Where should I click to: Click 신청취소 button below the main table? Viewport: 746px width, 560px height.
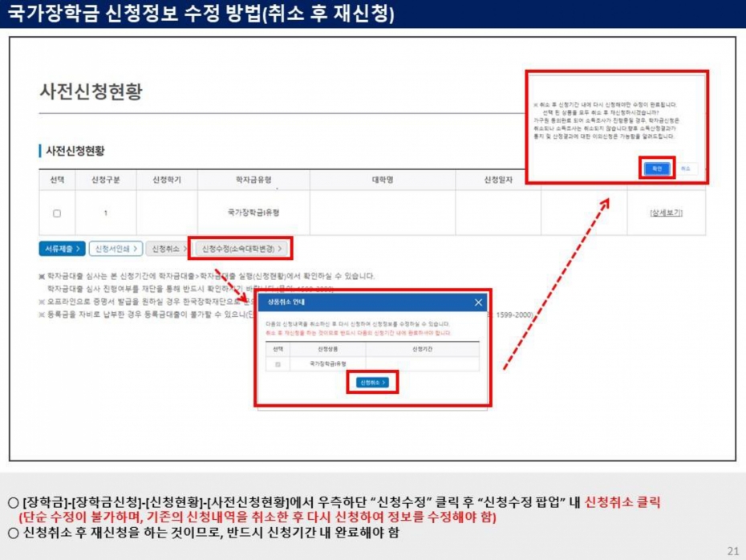166,249
